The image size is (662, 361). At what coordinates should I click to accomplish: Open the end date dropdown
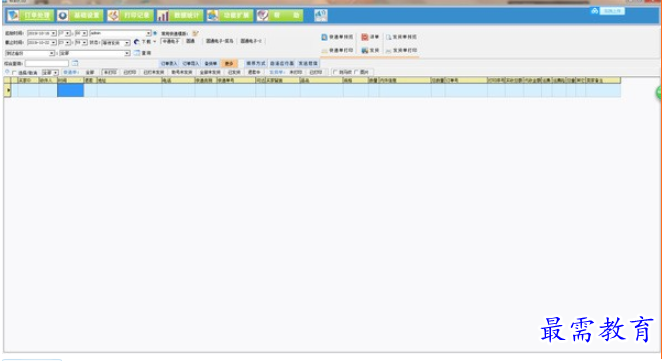[x=54, y=43]
